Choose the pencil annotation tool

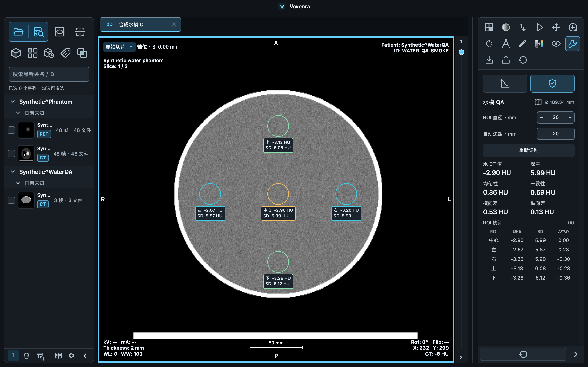(522, 44)
